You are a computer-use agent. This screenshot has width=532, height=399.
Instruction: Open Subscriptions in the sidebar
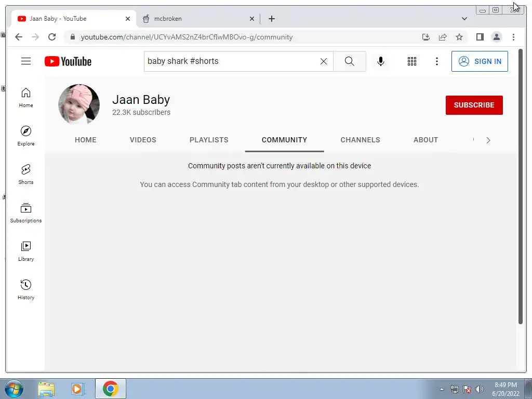26,212
